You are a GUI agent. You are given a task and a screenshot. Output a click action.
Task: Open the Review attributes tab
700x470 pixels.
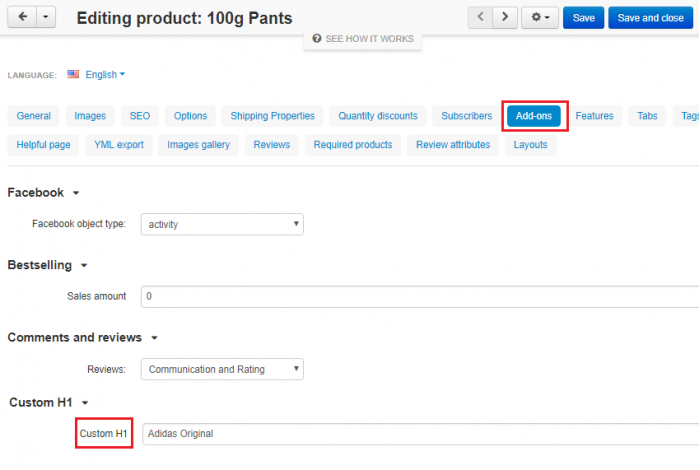tap(453, 145)
